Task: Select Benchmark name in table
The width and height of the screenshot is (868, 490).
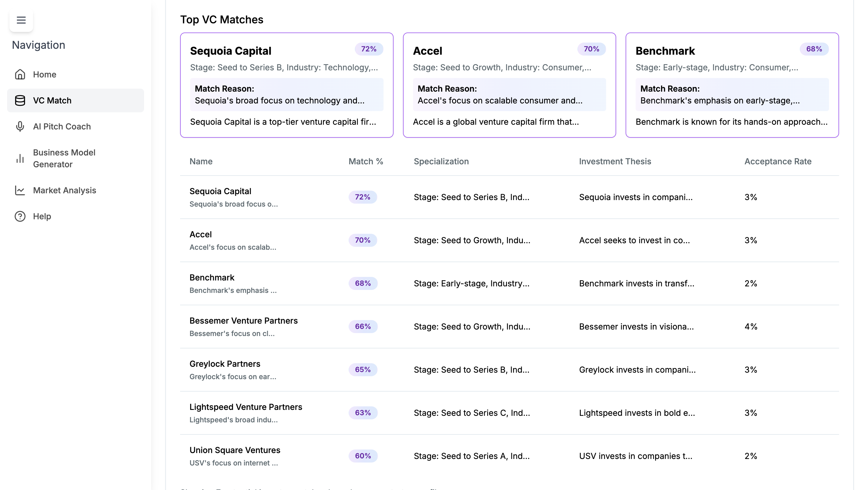Action: tap(212, 278)
